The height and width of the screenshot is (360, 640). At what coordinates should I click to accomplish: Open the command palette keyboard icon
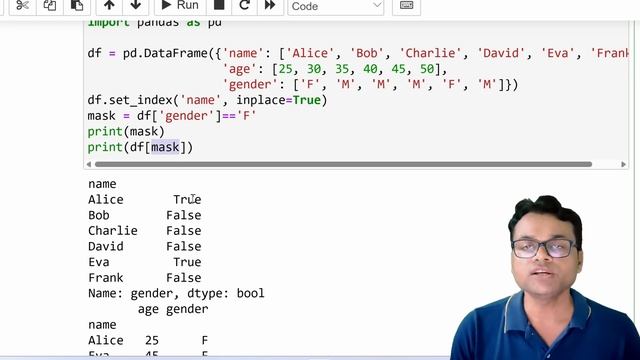[x=406, y=6]
